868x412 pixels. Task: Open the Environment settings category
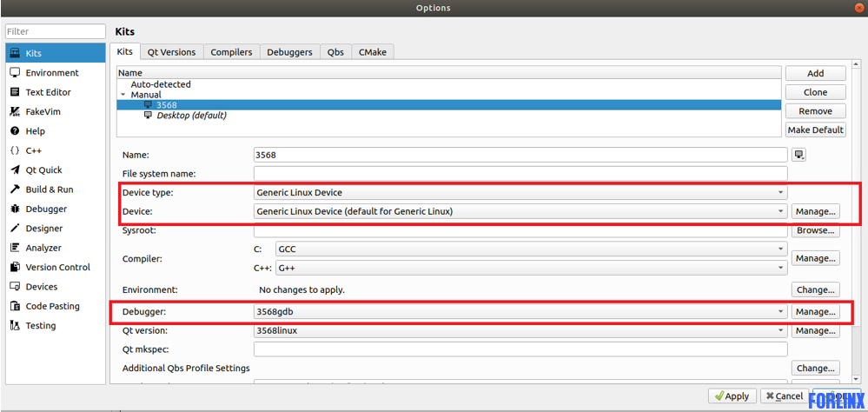pos(51,73)
